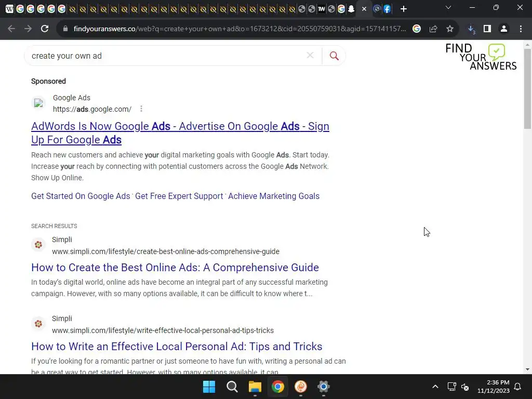The height and width of the screenshot is (399, 532).
Task: Switch to the Snapchat ghost tab
Action: click(351, 9)
